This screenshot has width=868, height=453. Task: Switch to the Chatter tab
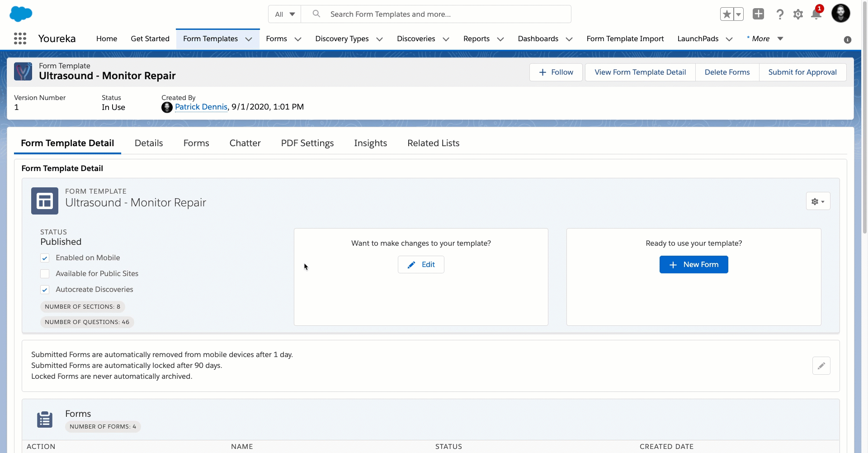tap(245, 143)
